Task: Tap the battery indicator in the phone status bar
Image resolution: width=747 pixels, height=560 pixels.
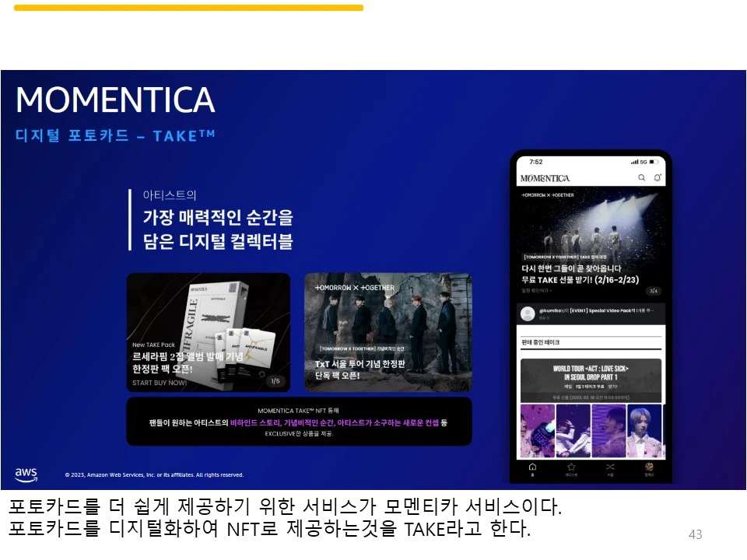Action: (x=654, y=162)
